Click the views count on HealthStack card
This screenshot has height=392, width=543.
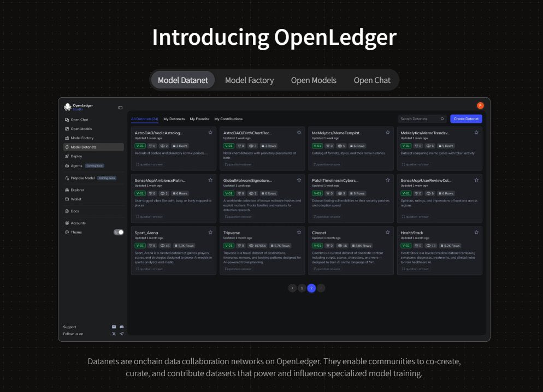coord(431,246)
